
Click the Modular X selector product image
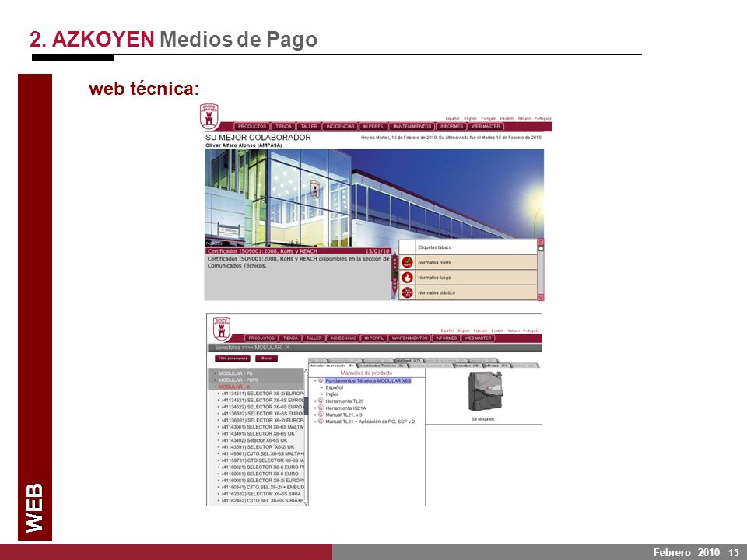(485, 391)
